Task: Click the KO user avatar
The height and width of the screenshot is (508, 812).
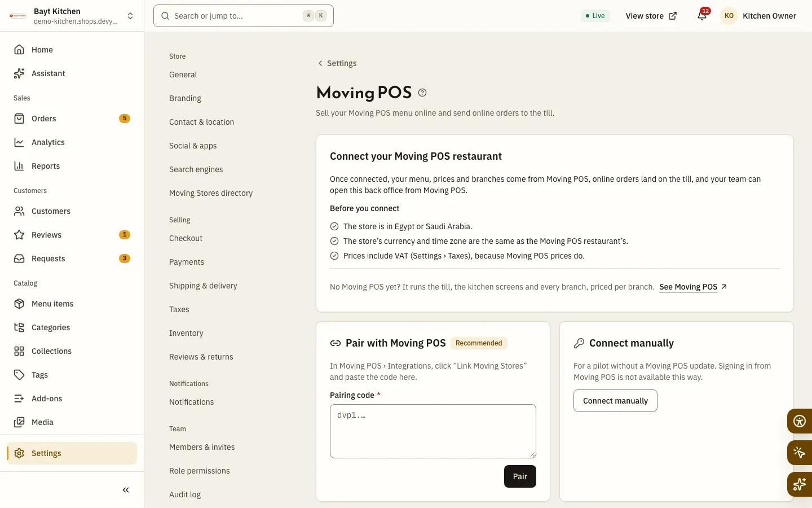Action: (x=729, y=16)
